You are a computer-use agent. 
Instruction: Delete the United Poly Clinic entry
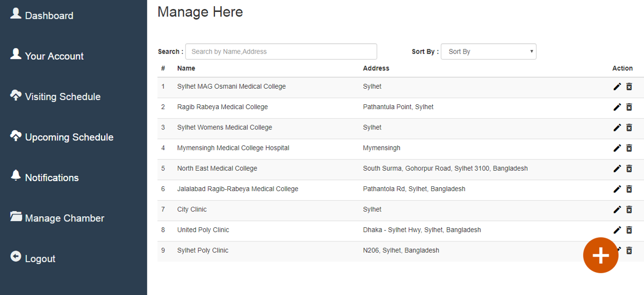(629, 230)
